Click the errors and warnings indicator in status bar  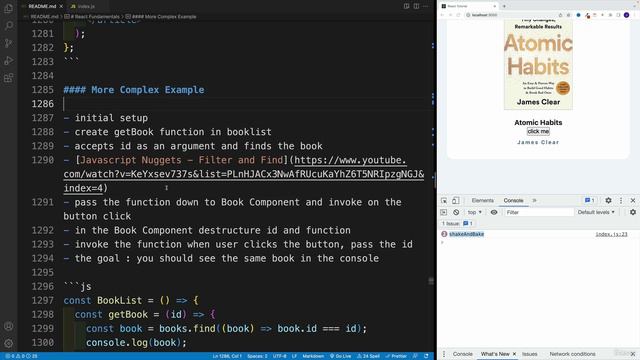[x=20, y=356]
